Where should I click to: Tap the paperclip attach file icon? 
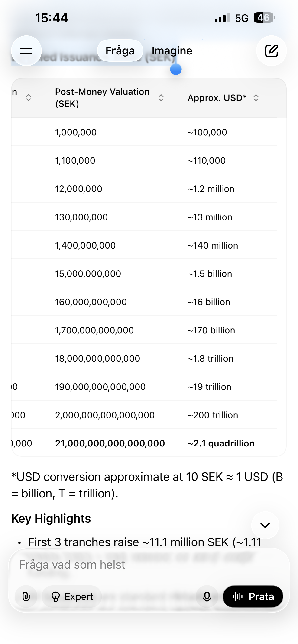tap(26, 596)
